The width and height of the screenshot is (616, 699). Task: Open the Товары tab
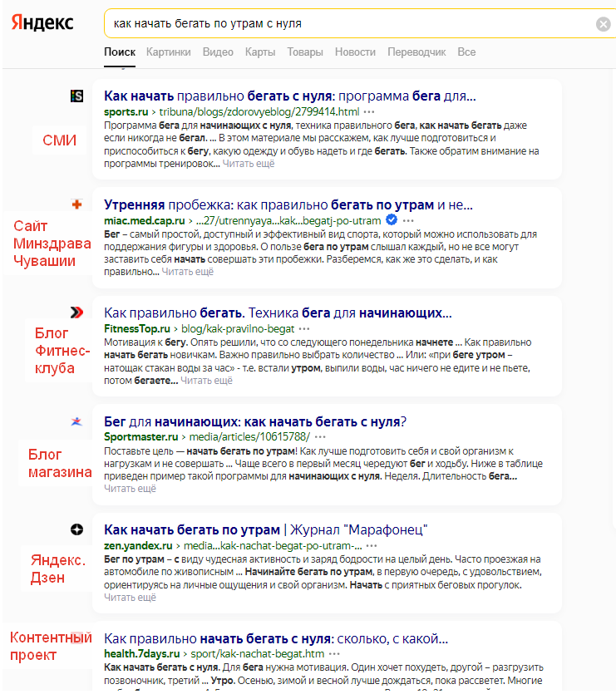click(305, 52)
